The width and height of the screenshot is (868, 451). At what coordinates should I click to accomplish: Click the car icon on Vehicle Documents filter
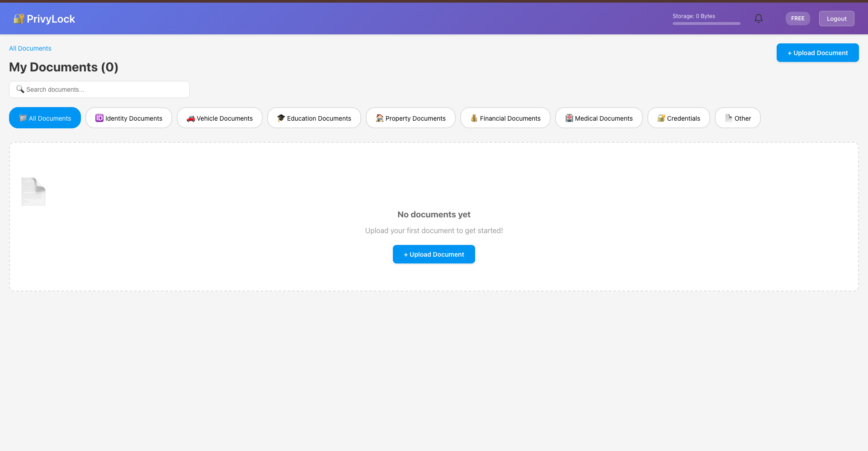click(x=191, y=118)
